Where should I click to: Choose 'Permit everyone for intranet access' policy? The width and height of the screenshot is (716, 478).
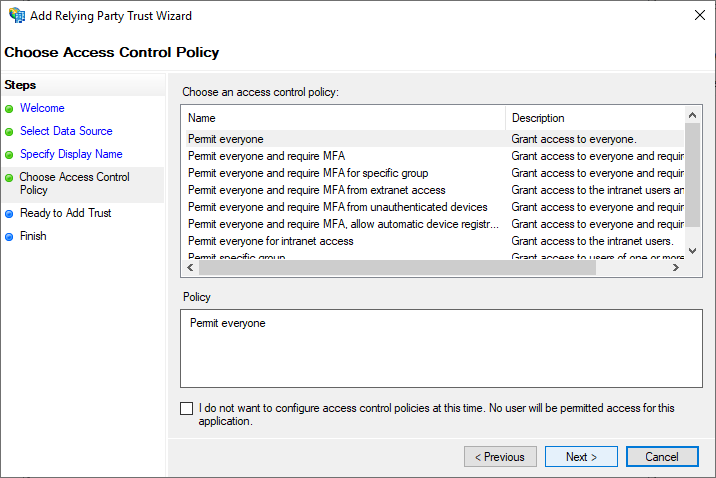click(x=271, y=241)
